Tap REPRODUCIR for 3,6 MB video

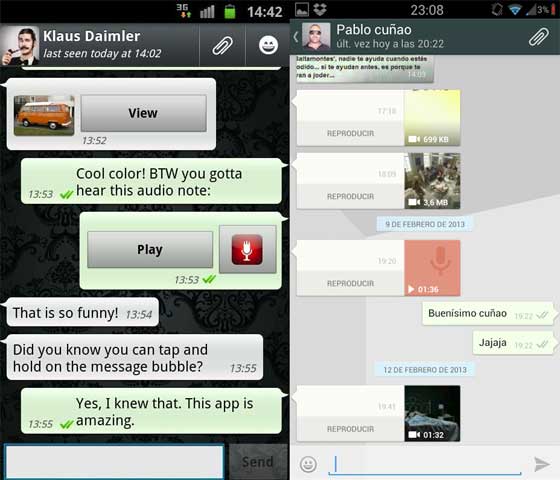point(350,196)
